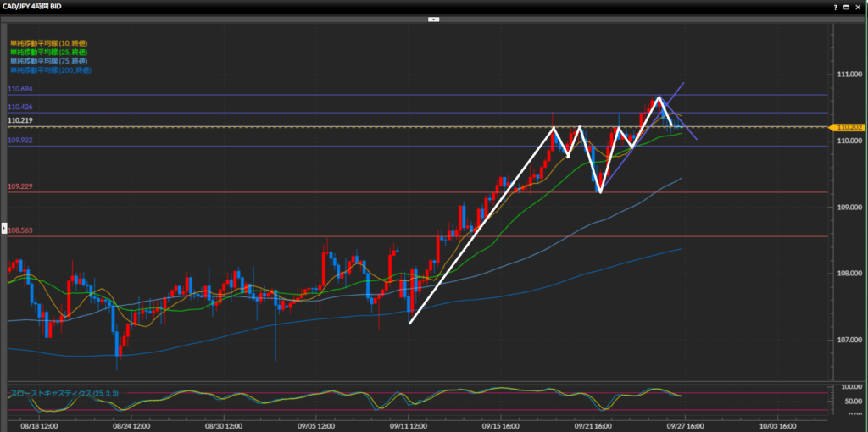This screenshot has width=868, height=432.
Task: Select the 25-period green moving average label
Action: pyautogui.click(x=48, y=52)
